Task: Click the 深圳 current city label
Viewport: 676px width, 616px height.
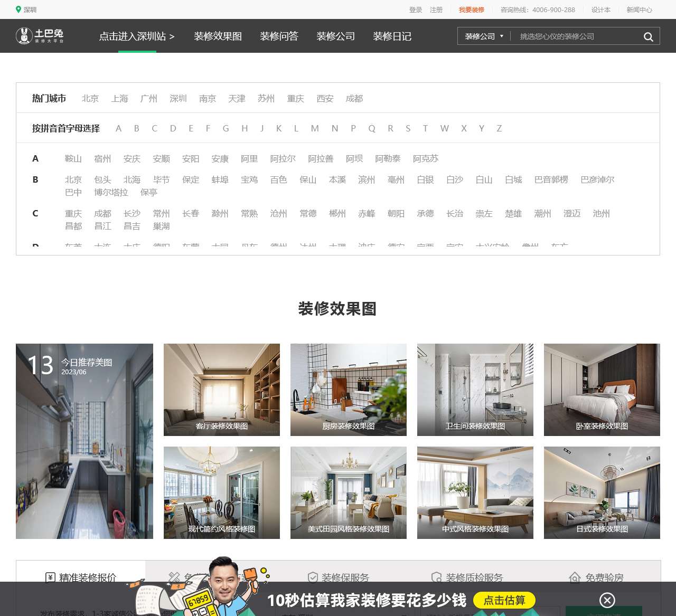Action: pyautogui.click(x=30, y=10)
